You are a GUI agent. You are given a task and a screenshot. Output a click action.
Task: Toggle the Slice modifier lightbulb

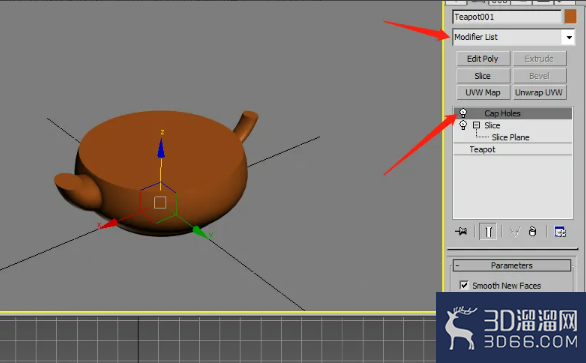click(463, 125)
